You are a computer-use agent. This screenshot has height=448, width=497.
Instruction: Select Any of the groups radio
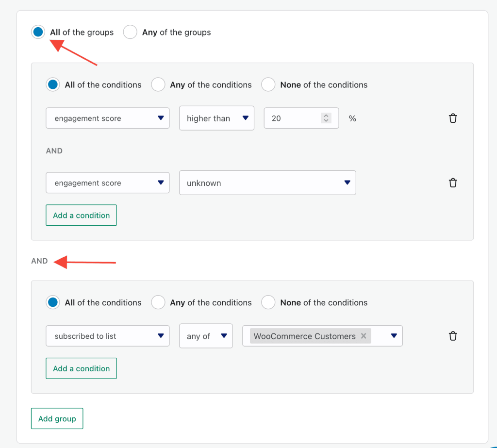tap(130, 32)
